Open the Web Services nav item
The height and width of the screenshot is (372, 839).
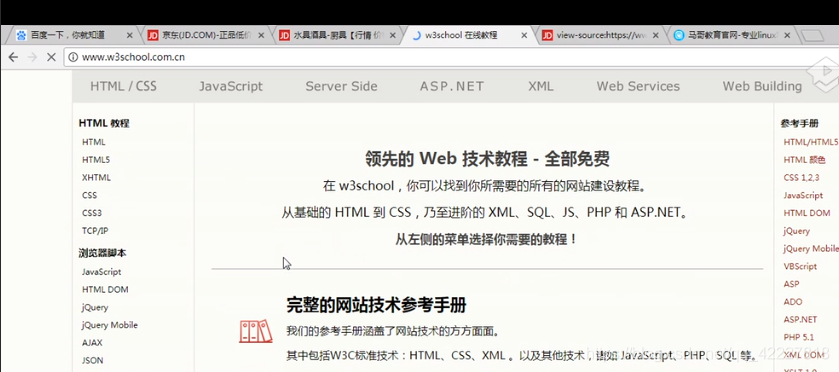click(638, 86)
